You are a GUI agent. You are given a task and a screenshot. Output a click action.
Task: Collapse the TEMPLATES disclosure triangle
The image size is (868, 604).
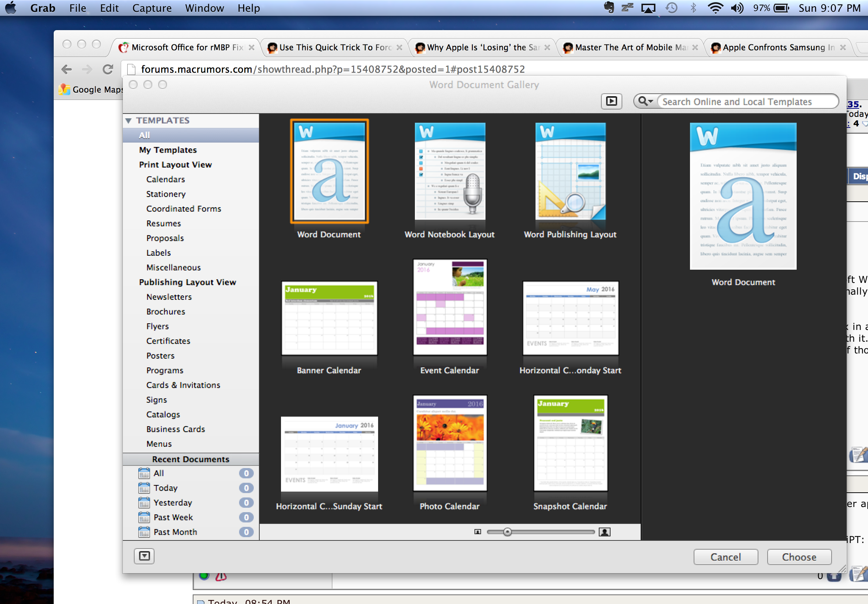pyautogui.click(x=128, y=121)
